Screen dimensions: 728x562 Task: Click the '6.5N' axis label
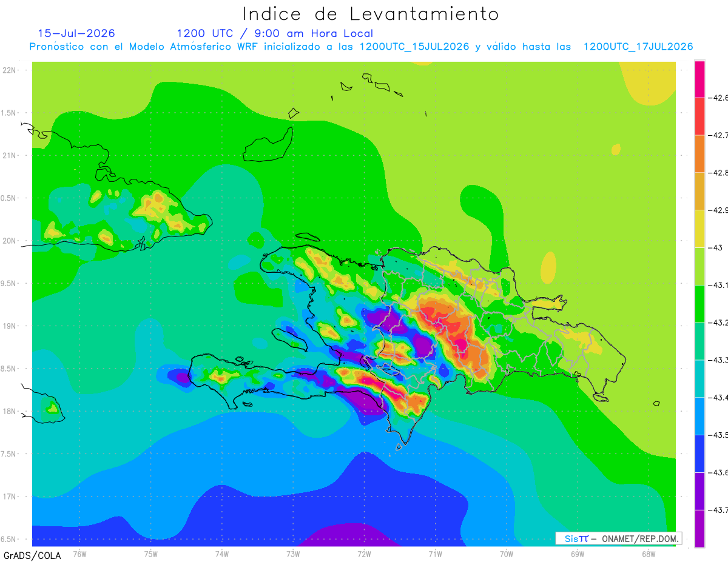point(9,539)
